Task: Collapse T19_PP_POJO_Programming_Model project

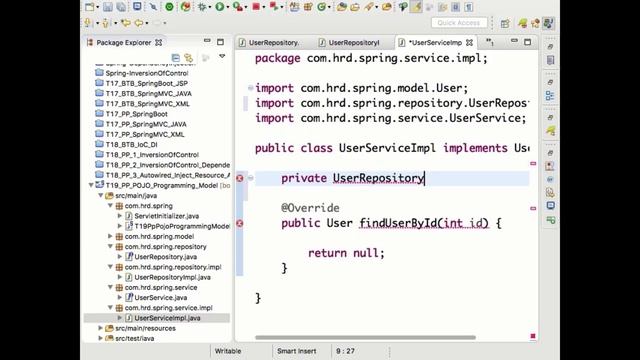Action: tap(91, 185)
